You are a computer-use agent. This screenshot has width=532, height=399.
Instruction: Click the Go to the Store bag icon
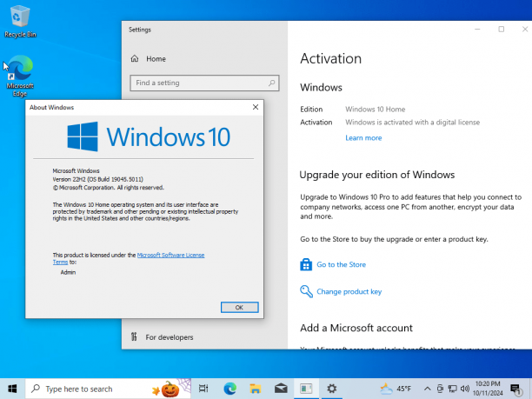[306, 264]
